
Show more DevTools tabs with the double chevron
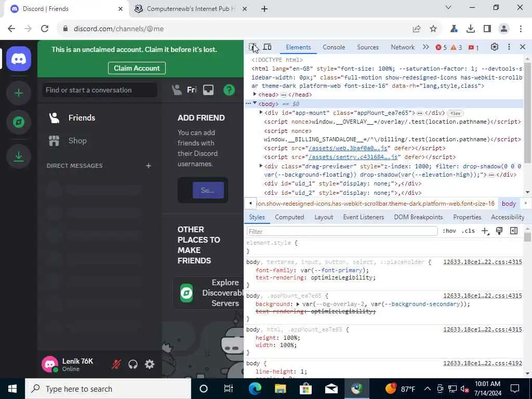click(426, 47)
